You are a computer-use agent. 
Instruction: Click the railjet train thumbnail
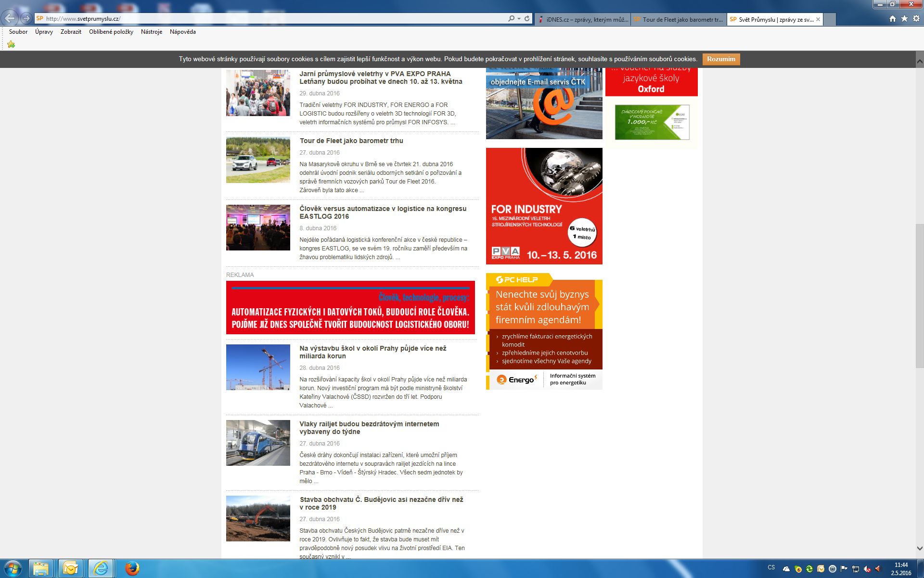258,443
